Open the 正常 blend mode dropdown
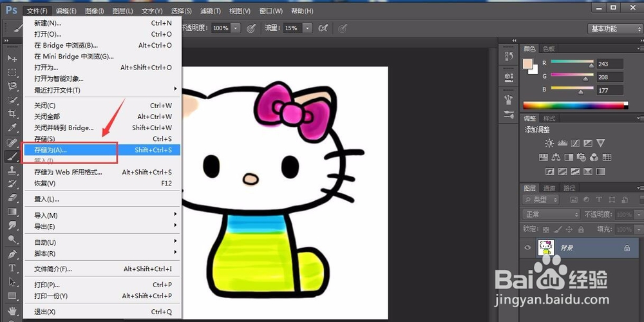644x322 pixels. point(551,214)
